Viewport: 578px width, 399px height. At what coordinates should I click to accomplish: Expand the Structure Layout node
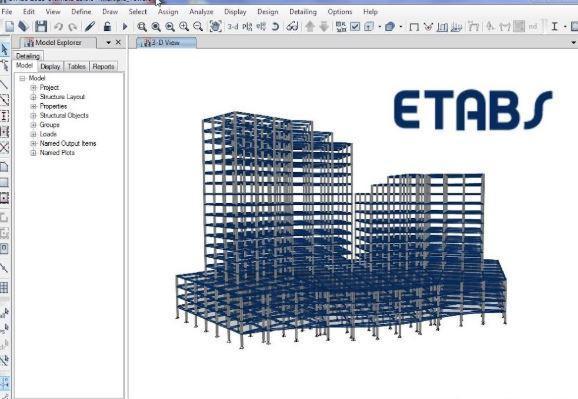(x=33, y=97)
